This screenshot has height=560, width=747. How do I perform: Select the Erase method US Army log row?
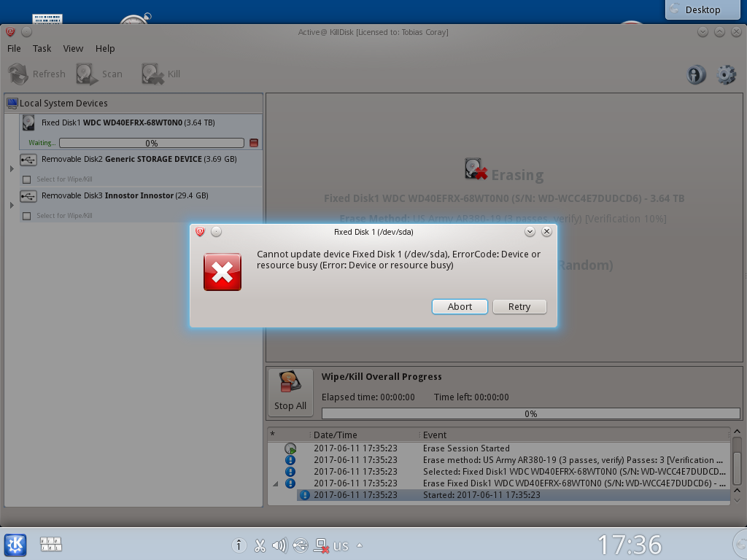(499, 460)
